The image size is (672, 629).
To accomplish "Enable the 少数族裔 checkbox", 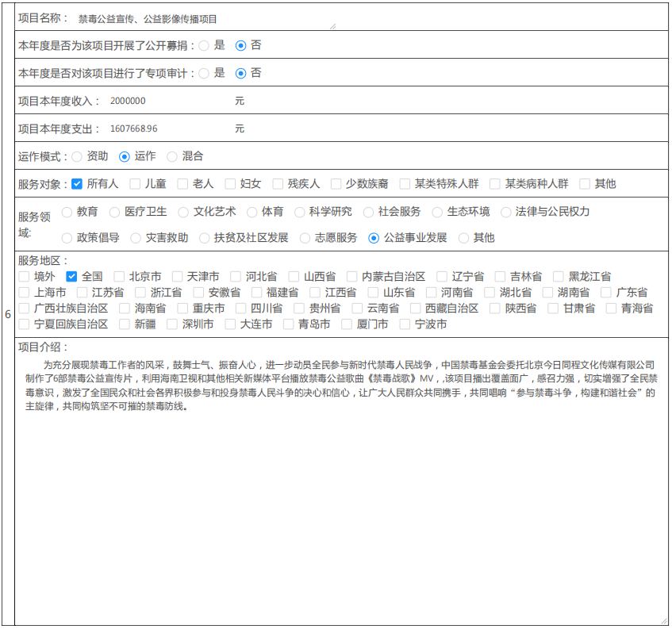I will (x=335, y=184).
